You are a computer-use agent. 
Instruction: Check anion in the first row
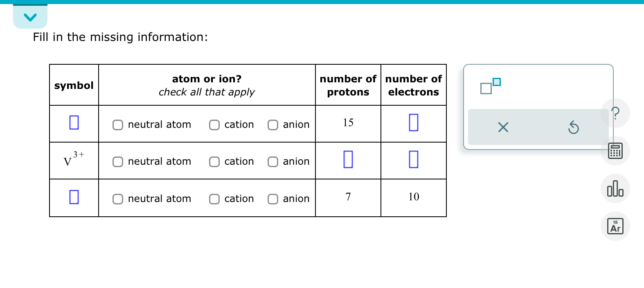coord(272,125)
